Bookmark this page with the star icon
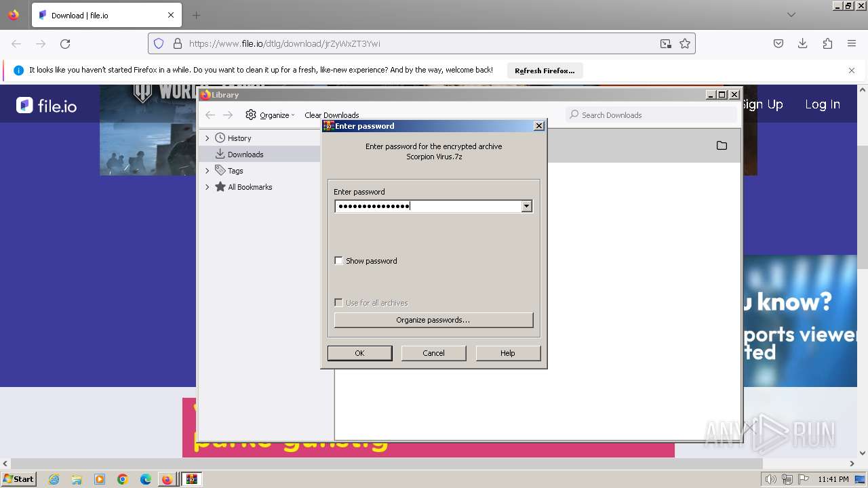Image resolution: width=868 pixels, height=488 pixels. pos(685,43)
